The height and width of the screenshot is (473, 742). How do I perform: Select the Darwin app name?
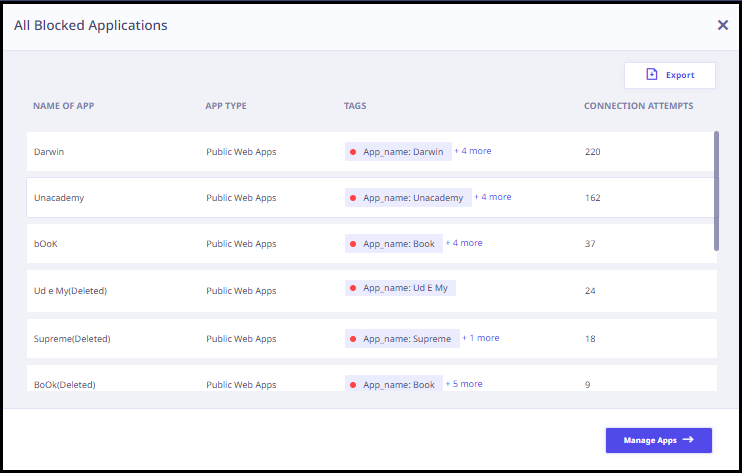pyautogui.click(x=49, y=152)
